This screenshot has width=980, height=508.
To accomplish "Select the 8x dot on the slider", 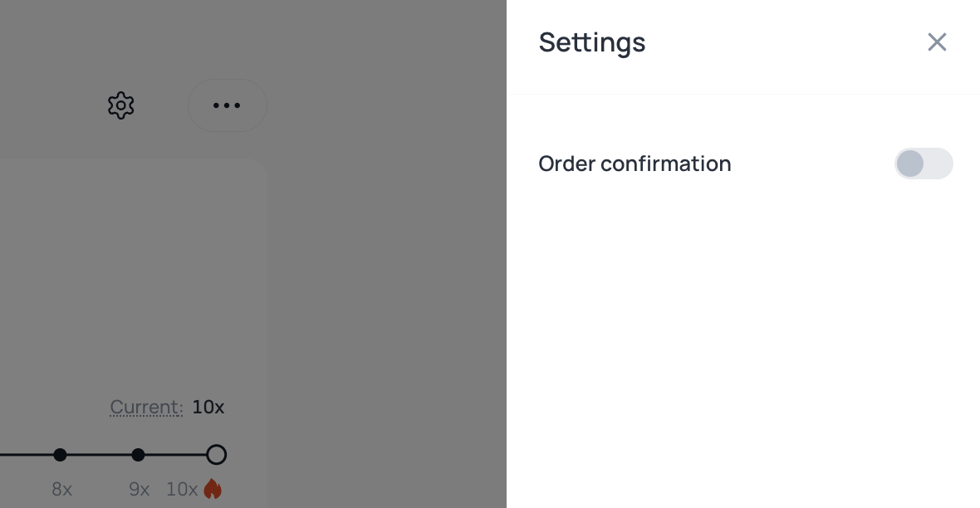I will [60, 455].
